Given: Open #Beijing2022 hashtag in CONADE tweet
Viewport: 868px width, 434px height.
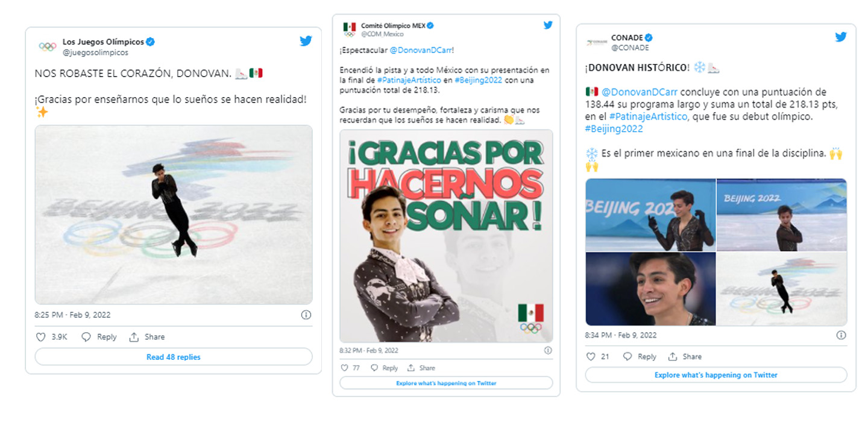Looking at the screenshot, I should click(614, 129).
